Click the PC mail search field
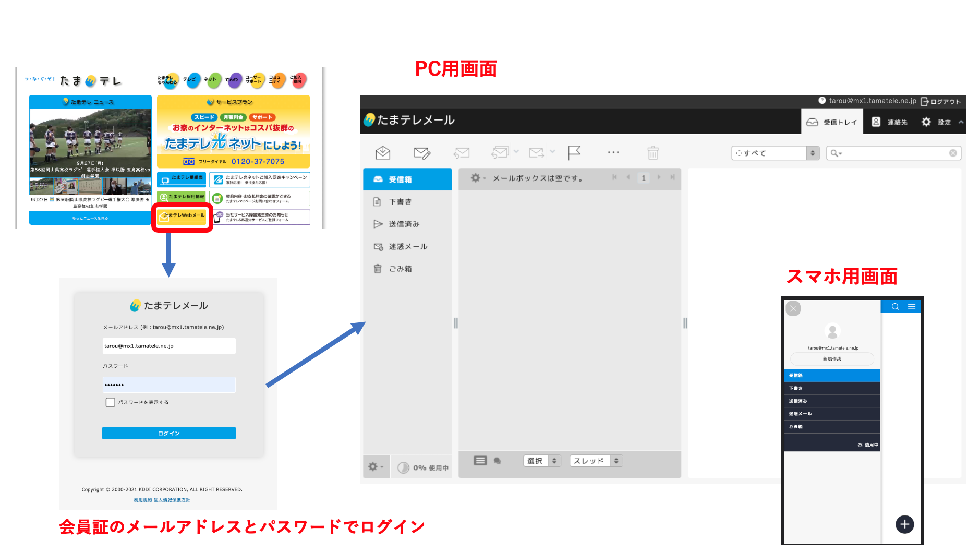The image size is (980, 552). tap(894, 153)
